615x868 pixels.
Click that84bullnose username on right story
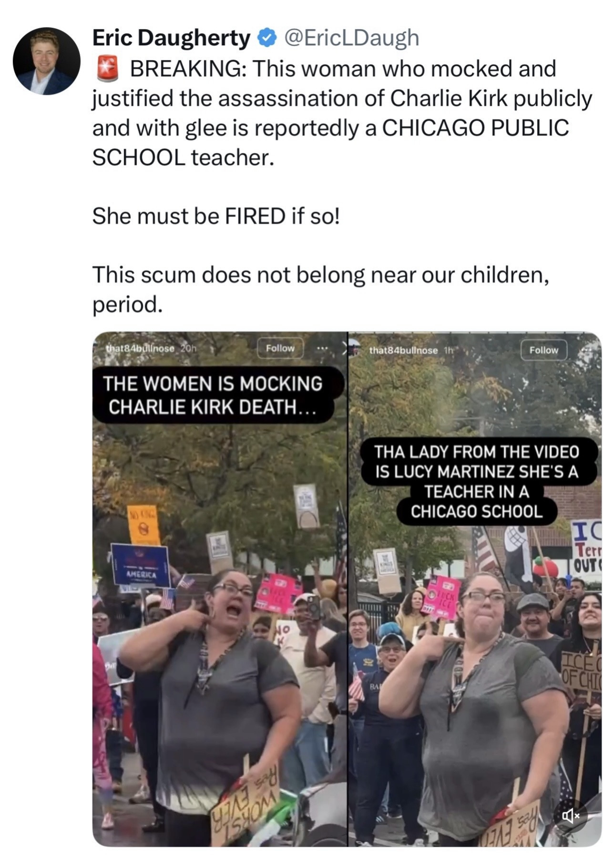pyautogui.click(x=403, y=350)
